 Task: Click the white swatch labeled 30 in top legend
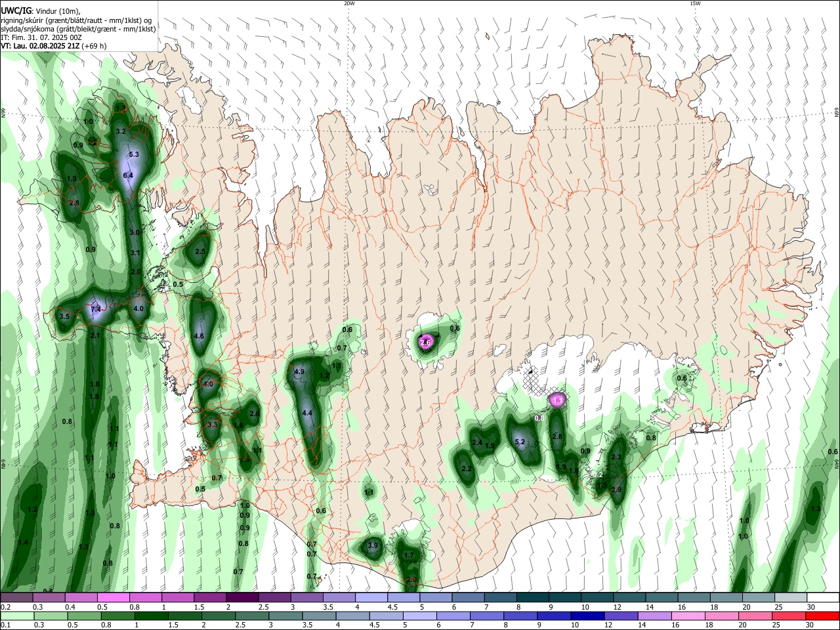tap(822, 597)
